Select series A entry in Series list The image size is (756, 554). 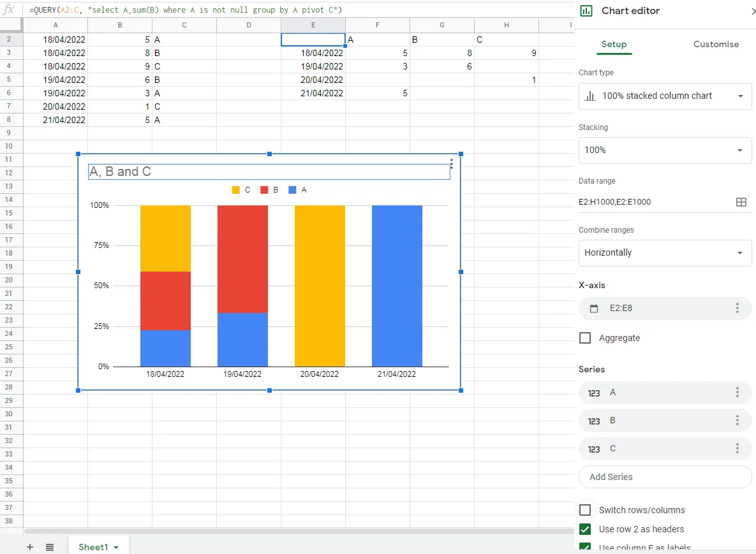pyautogui.click(x=665, y=393)
